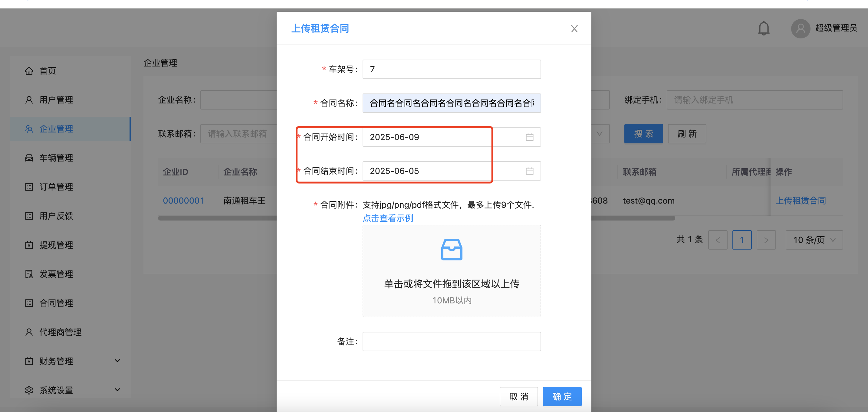
Task: Click the upload inbox icon in the dialog
Action: pos(451,249)
